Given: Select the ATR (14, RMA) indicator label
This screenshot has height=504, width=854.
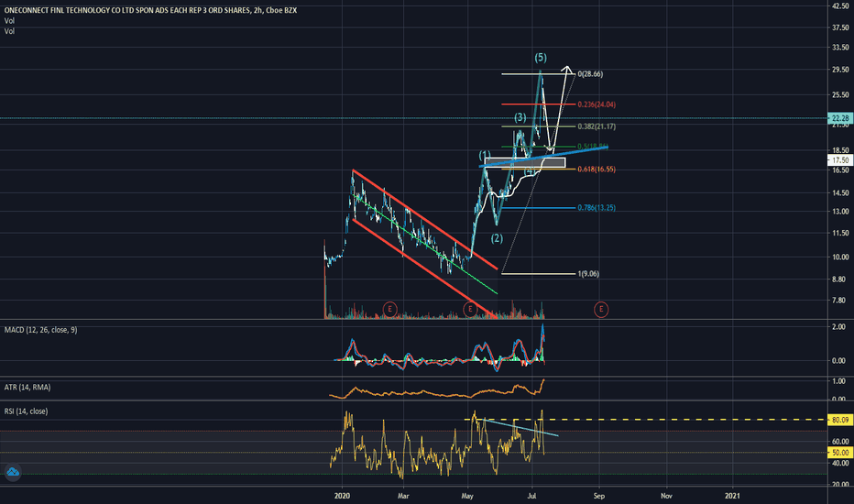Looking at the screenshot, I should click(x=27, y=388).
